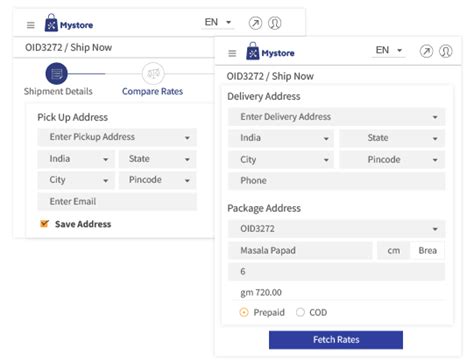Open hamburger menu in front Mystore window
This screenshot has width=474, height=361.
[232, 53]
